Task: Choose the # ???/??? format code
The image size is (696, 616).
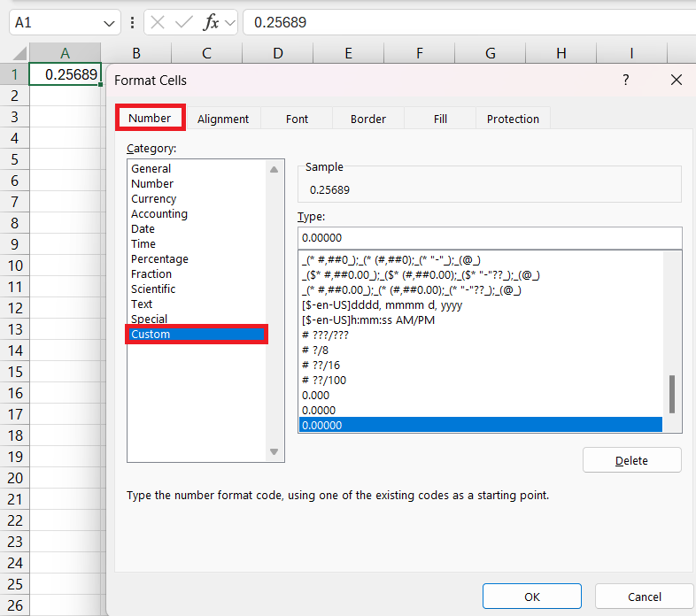Action: point(481,335)
